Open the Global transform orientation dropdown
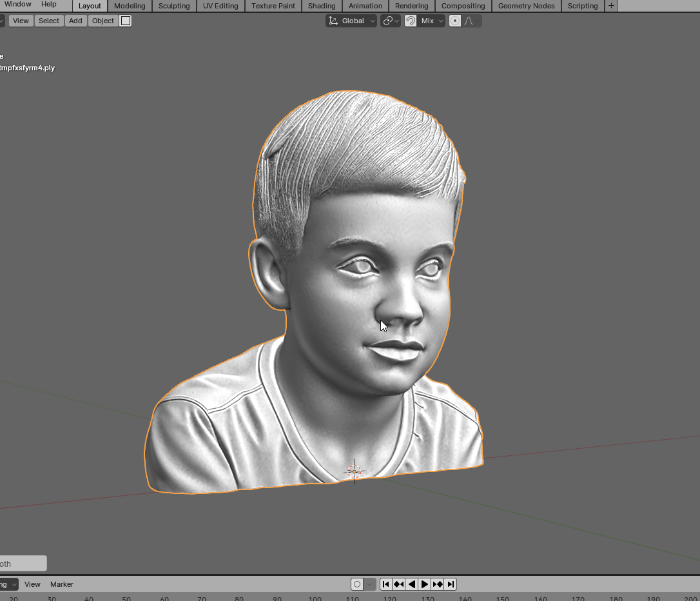 click(352, 21)
